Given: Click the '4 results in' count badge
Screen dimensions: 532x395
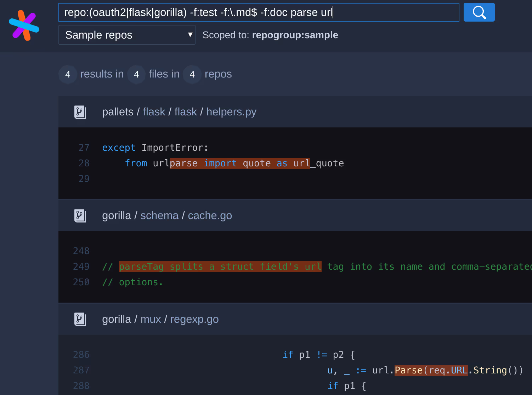Looking at the screenshot, I should [68, 74].
